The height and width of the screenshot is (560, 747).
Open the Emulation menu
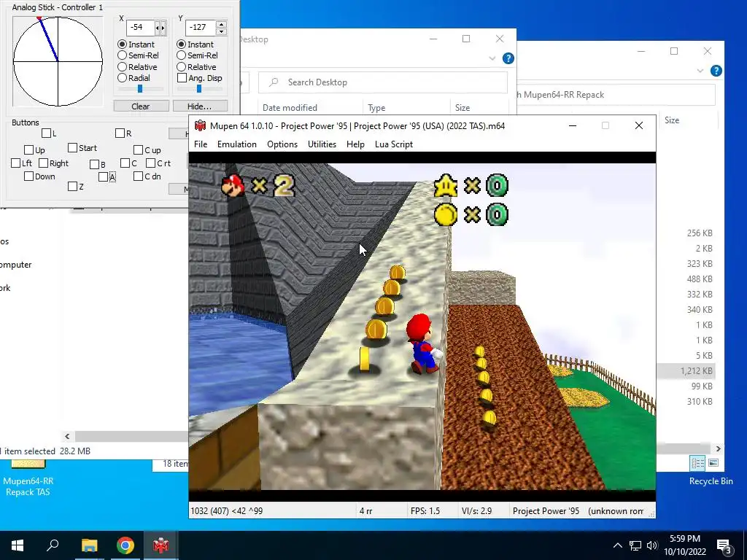(237, 144)
